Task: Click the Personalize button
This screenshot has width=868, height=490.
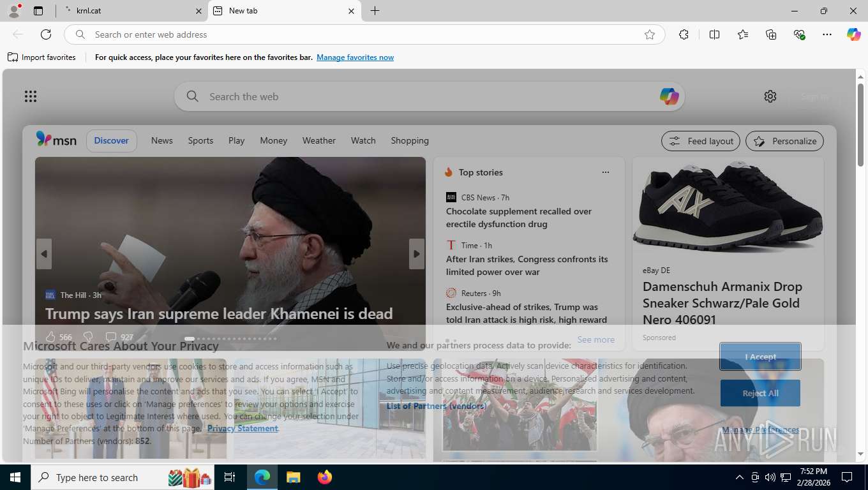Action: coord(784,141)
